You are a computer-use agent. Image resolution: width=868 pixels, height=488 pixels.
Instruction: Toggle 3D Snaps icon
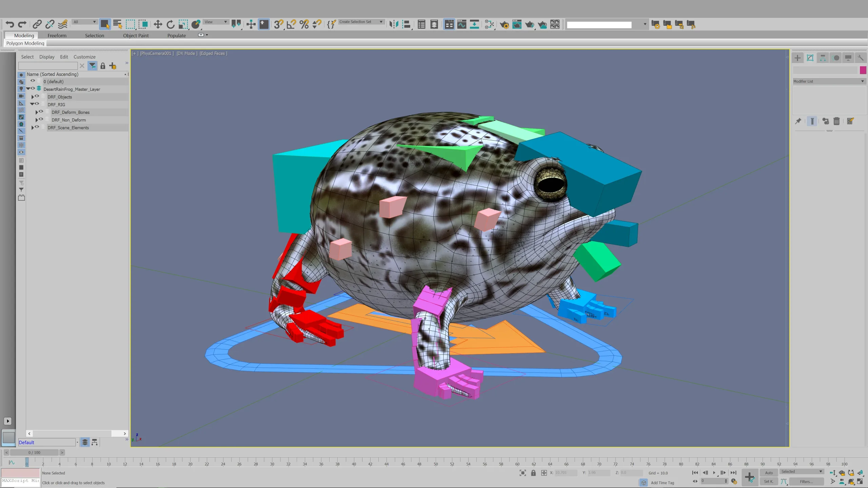278,24
